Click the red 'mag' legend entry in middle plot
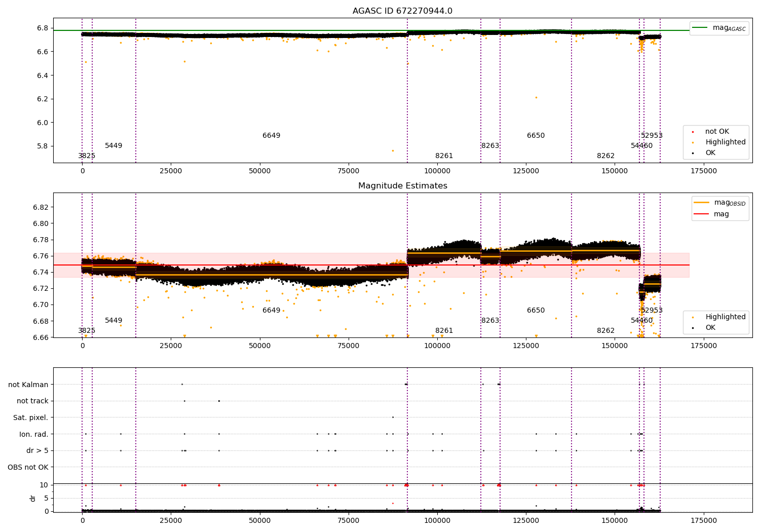Viewport: 760px width, 532px height. [712, 214]
